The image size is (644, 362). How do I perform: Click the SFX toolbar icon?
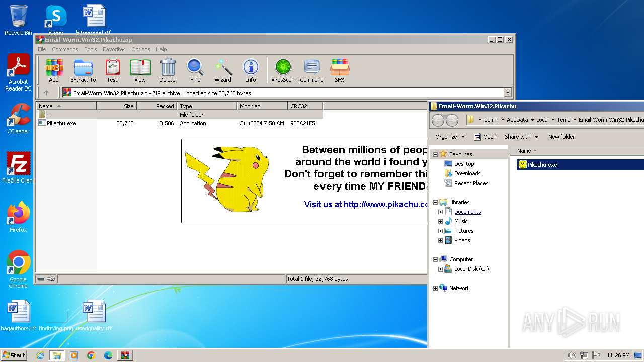340,70
